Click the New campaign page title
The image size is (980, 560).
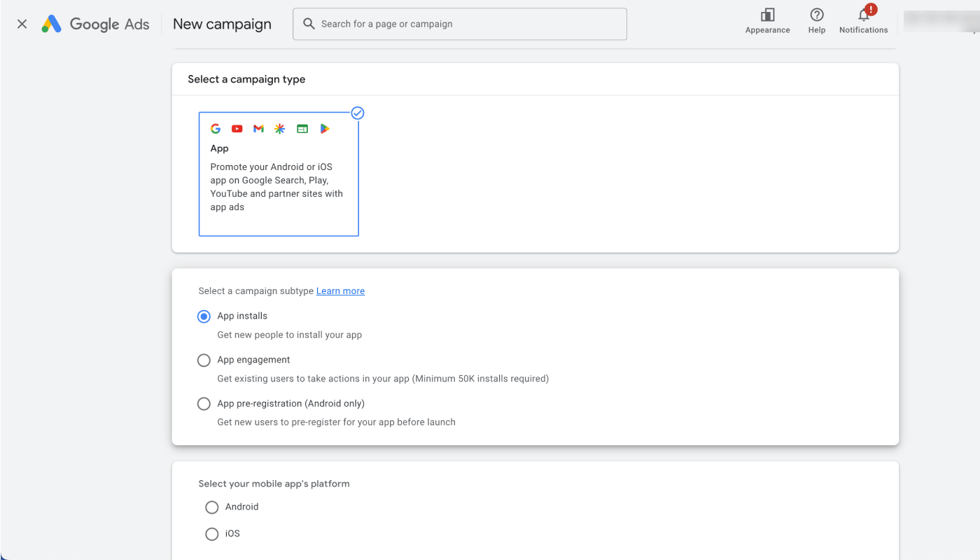[x=222, y=24]
